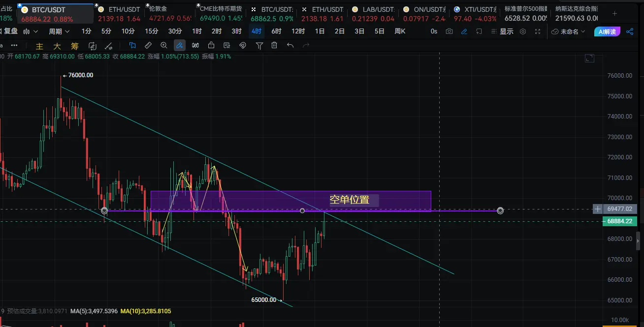
Task: Select the 15分 timeframe
Action: [x=152, y=31]
